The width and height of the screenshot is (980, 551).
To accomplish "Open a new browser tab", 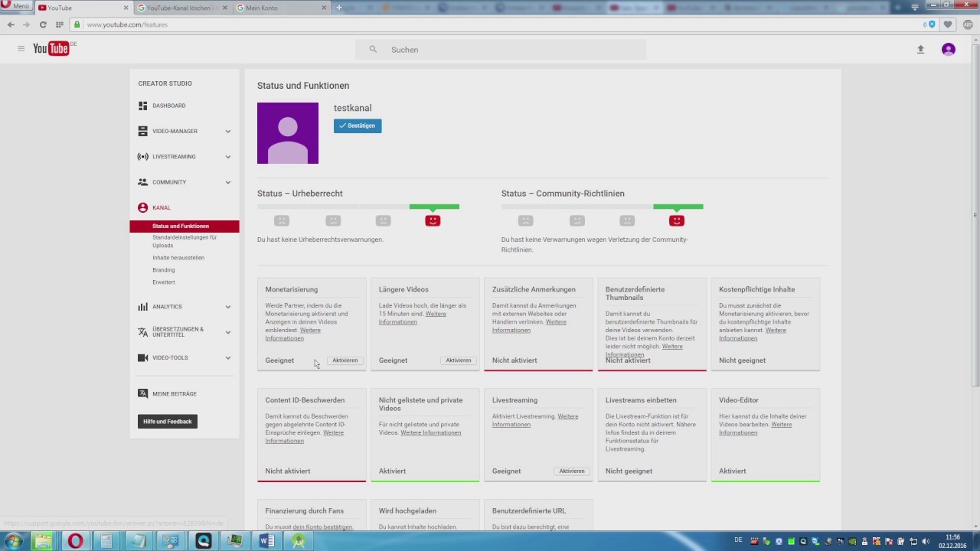I will tap(339, 8).
